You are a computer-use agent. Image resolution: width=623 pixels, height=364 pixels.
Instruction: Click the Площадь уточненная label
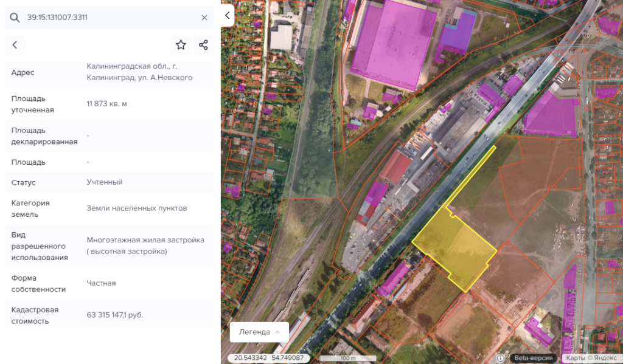click(33, 104)
